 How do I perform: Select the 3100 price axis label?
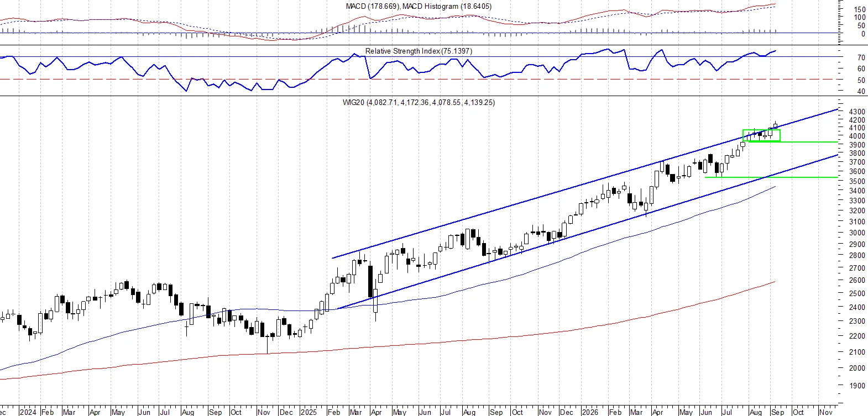point(857,222)
